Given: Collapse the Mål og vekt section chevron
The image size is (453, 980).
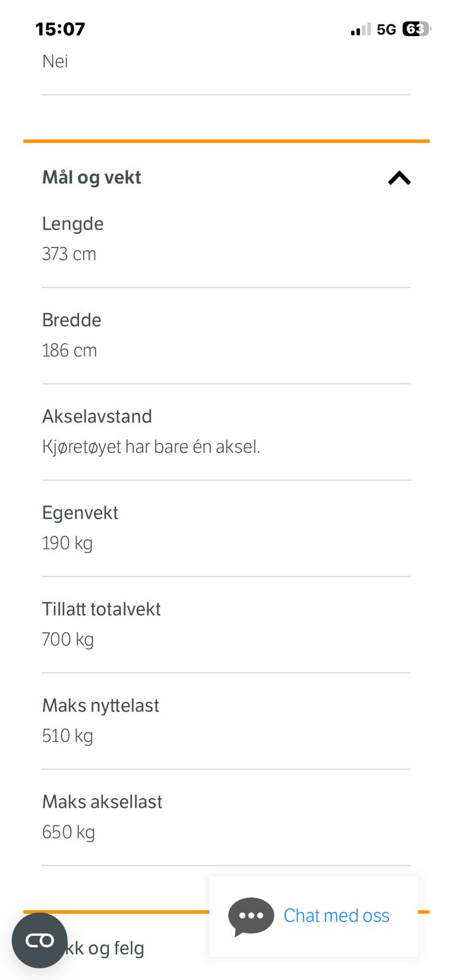Looking at the screenshot, I should (x=399, y=178).
